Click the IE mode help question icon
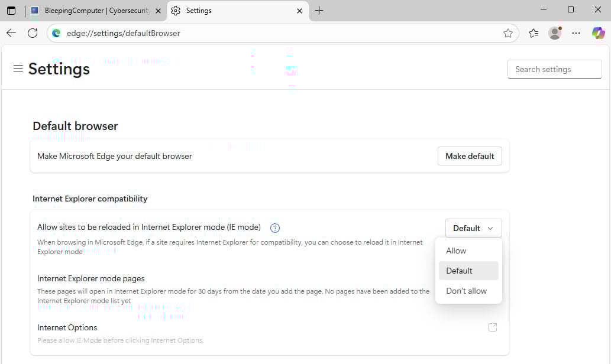The image size is (611, 364). pos(275,228)
